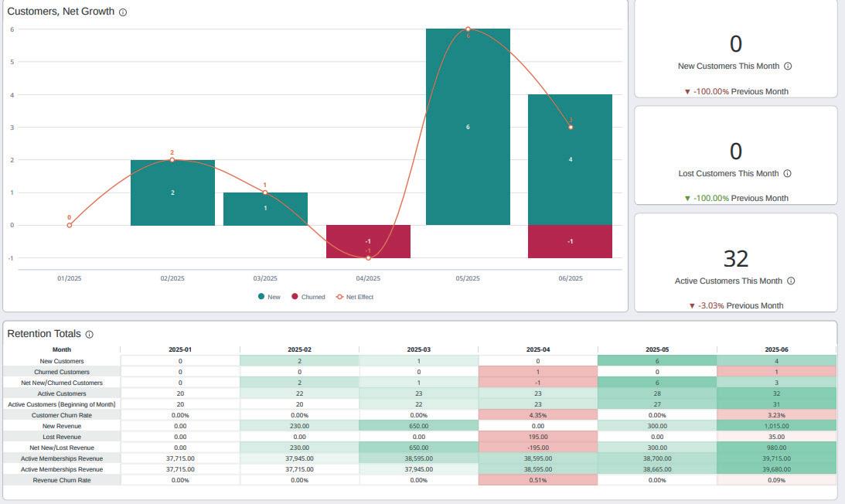
Task: Click info icon next to New Customers This Month
Action: 787,66
